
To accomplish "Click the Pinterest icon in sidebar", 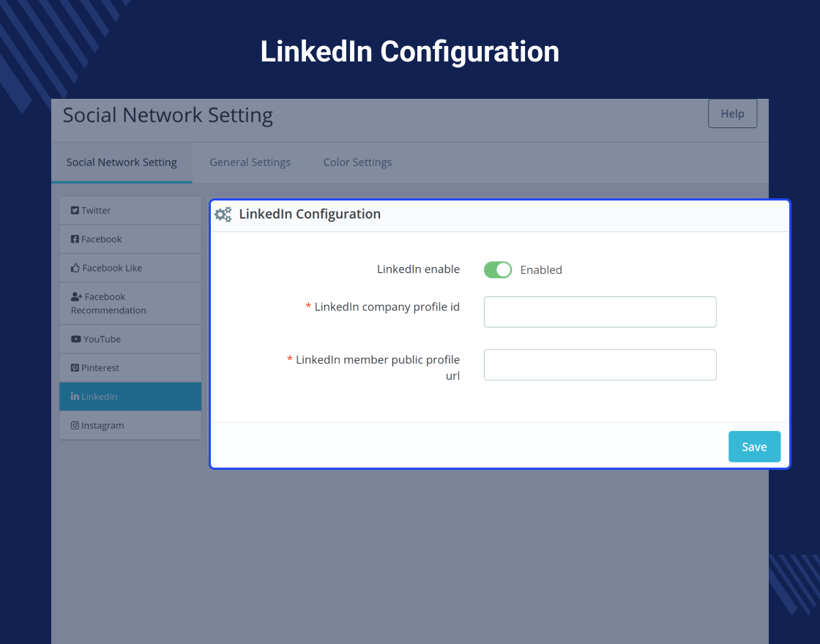I will (x=75, y=367).
